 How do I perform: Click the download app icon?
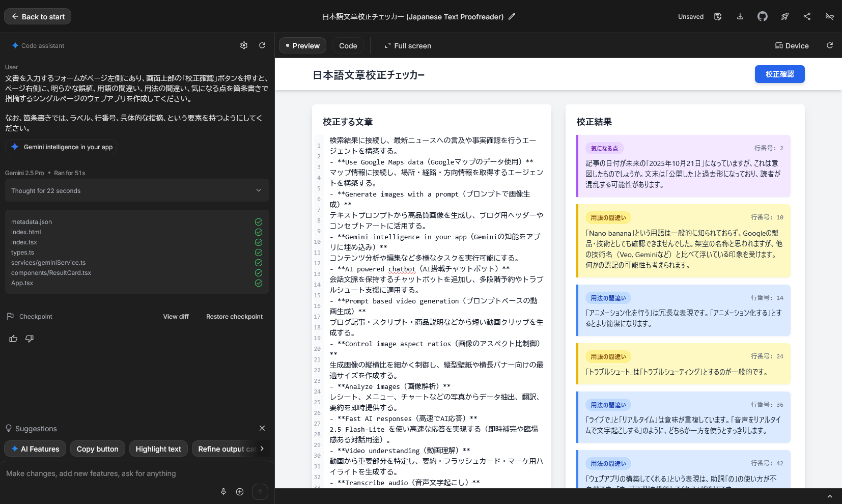(x=740, y=16)
